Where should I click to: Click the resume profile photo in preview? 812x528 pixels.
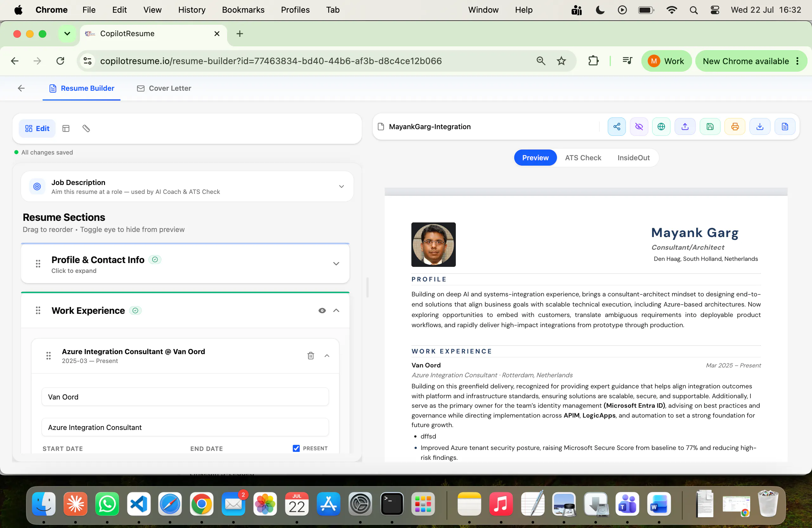pos(433,245)
